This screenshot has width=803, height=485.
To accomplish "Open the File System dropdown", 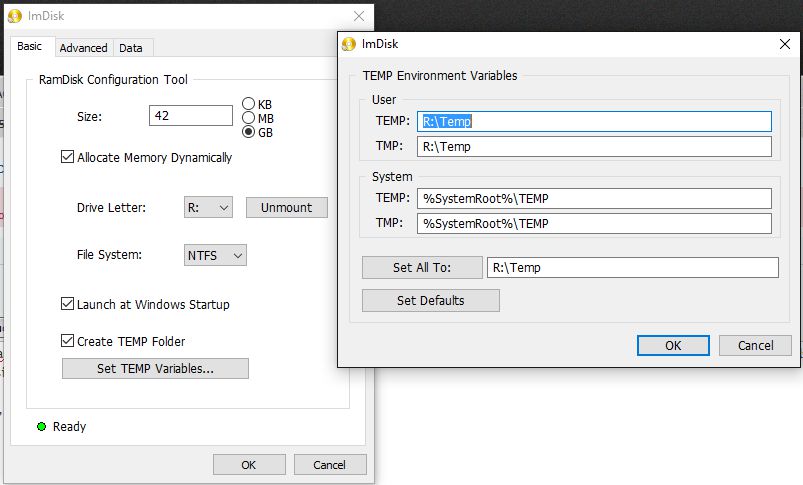I will pyautogui.click(x=215, y=255).
